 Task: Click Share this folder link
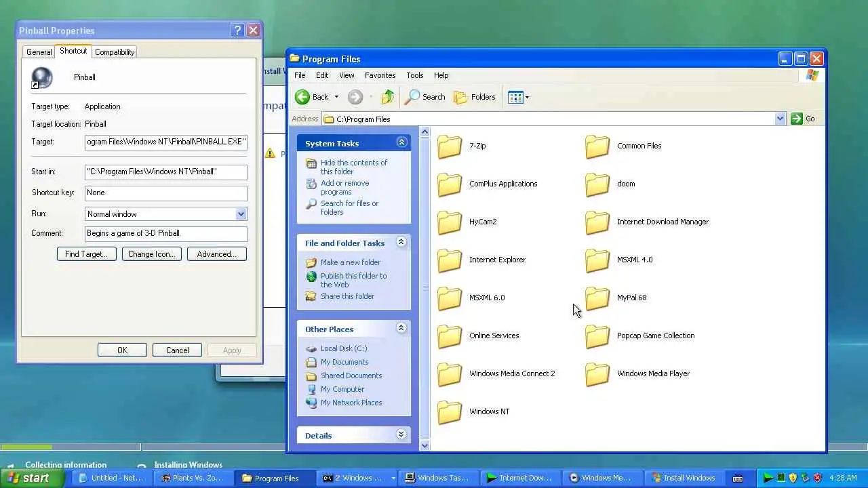click(347, 296)
